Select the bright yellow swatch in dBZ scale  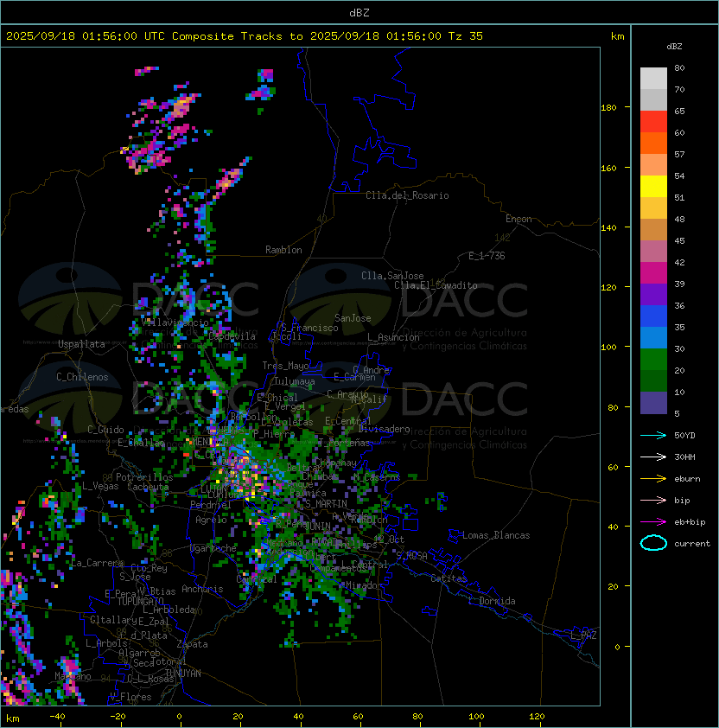click(653, 186)
